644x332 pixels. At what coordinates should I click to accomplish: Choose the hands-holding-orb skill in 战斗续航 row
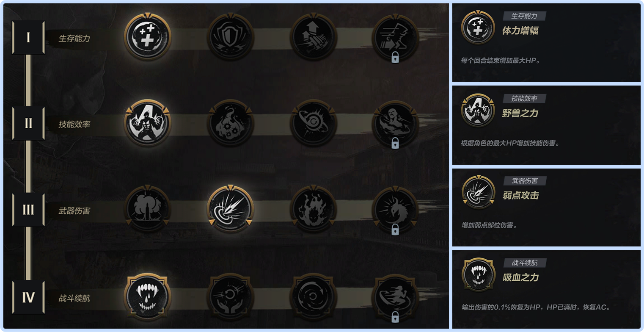click(x=230, y=296)
